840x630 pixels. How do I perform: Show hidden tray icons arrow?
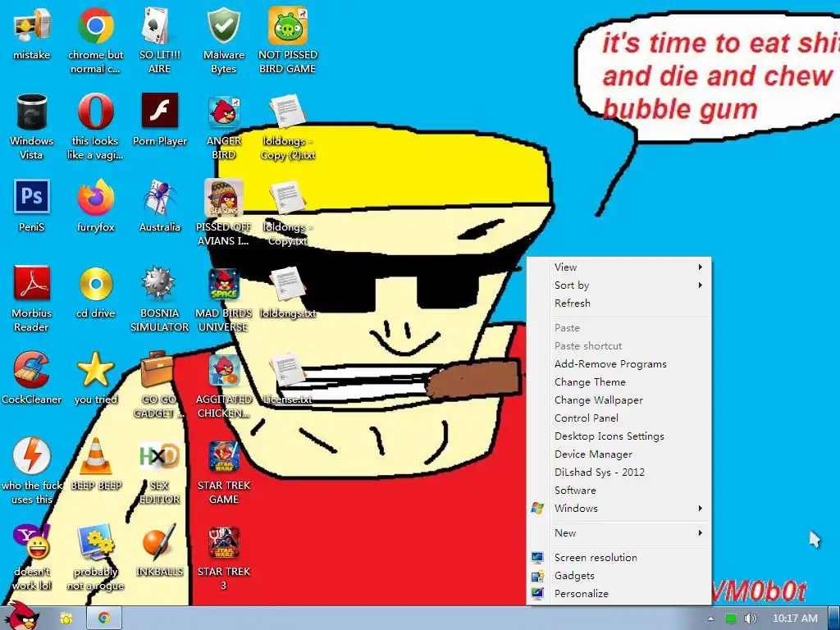pos(711,619)
